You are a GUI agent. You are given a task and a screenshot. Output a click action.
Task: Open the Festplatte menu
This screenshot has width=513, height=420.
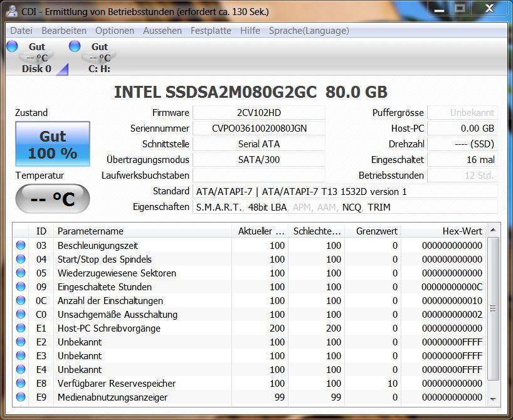(x=211, y=31)
